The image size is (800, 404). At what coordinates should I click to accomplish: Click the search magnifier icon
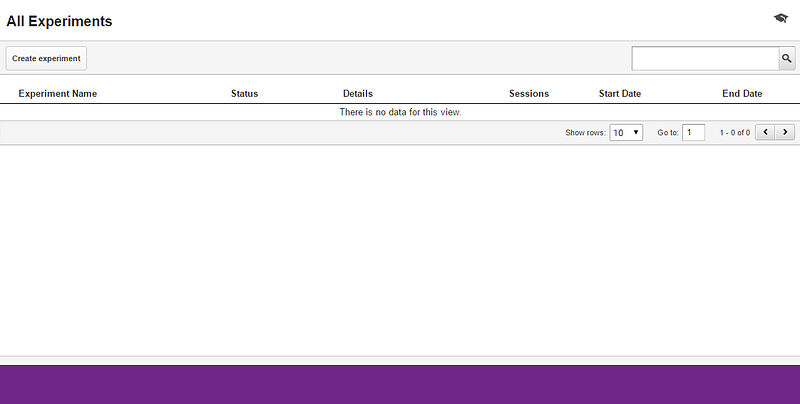(787, 59)
